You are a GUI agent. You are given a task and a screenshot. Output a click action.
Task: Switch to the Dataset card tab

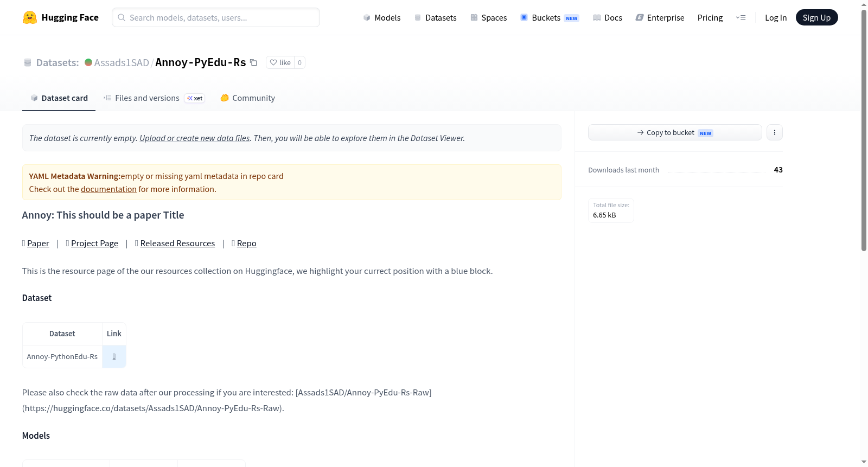point(59,98)
